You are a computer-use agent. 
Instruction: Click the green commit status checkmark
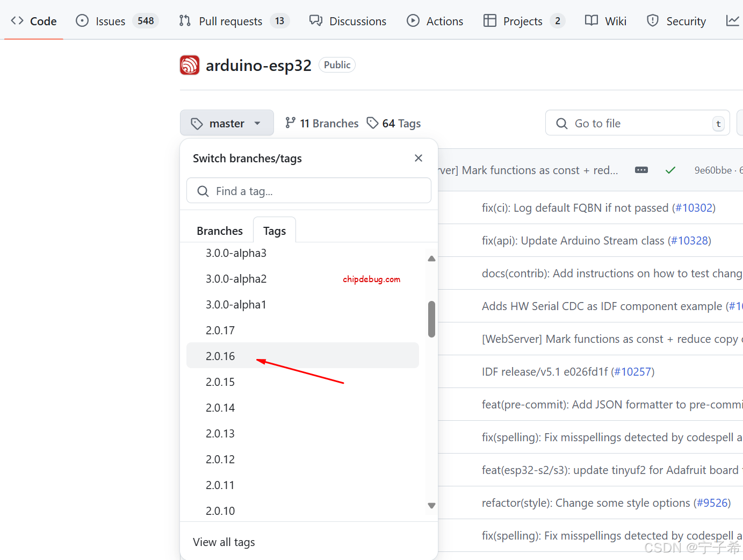tap(670, 170)
